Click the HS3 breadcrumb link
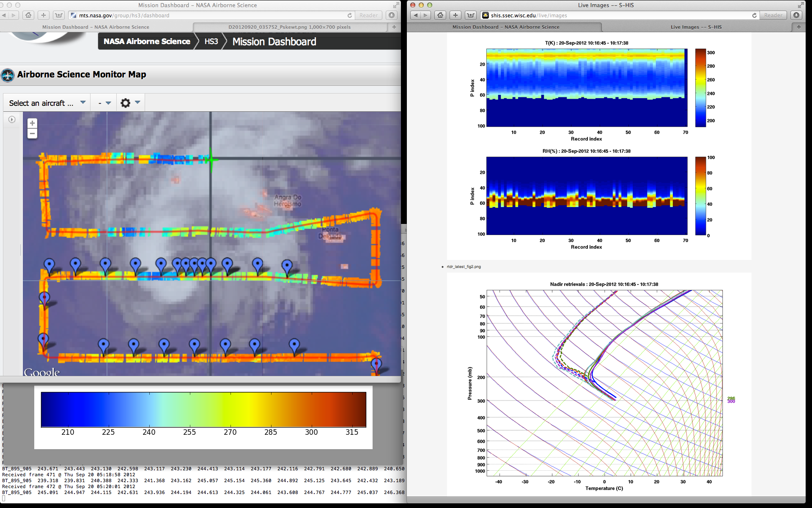The image size is (812, 508). tap(211, 41)
